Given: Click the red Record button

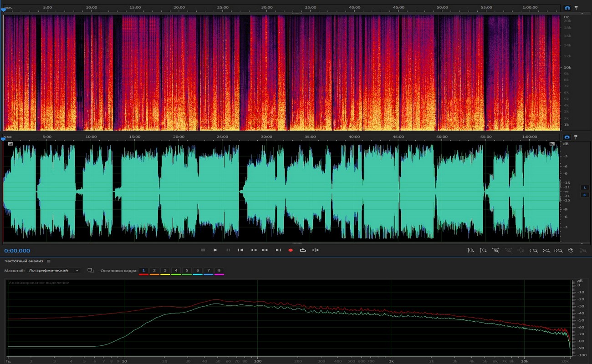Looking at the screenshot, I should click(x=291, y=250).
